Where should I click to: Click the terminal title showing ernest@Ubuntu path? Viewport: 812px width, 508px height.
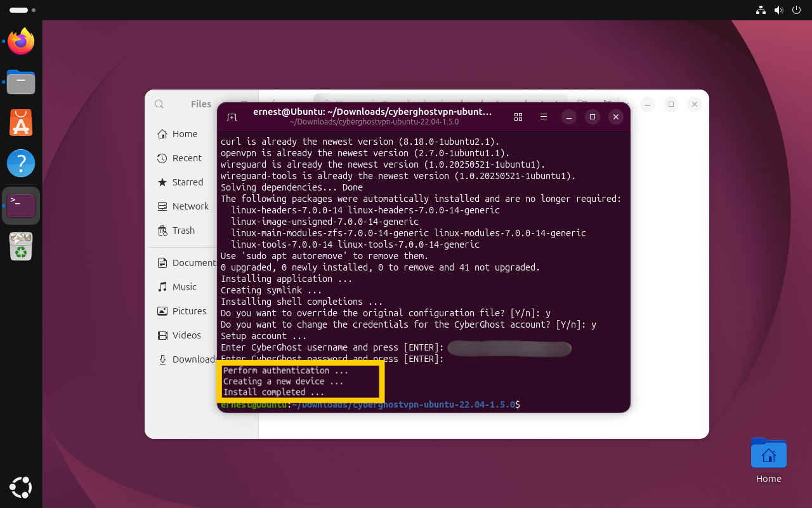372,112
